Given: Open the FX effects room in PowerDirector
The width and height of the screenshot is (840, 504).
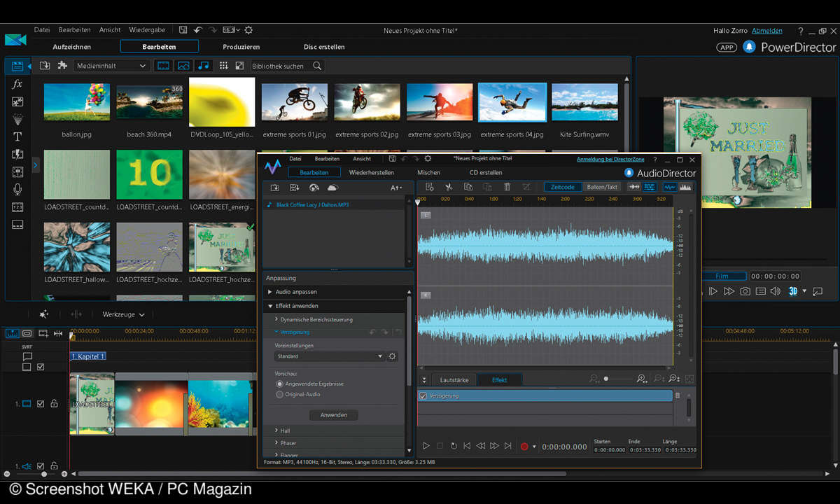Looking at the screenshot, I should coord(17,84).
